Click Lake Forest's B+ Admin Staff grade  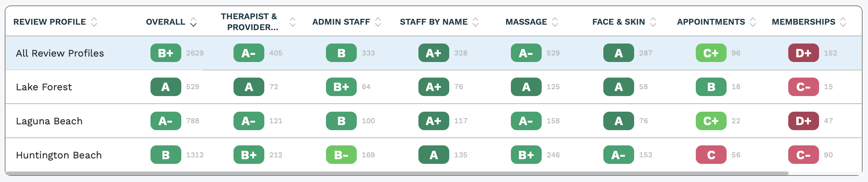click(341, 87)
